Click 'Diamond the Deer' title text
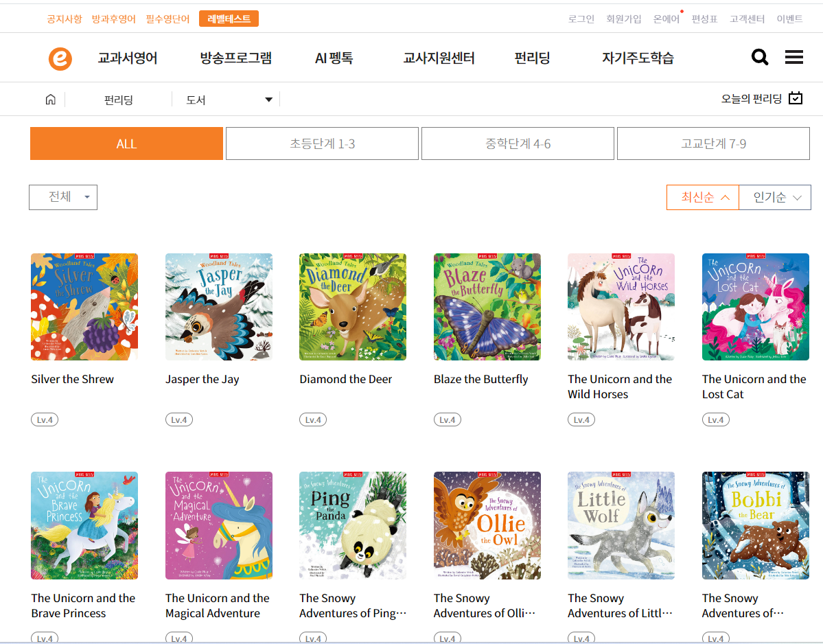This screenshot has width=823, height=644. (x=346, y=379)
